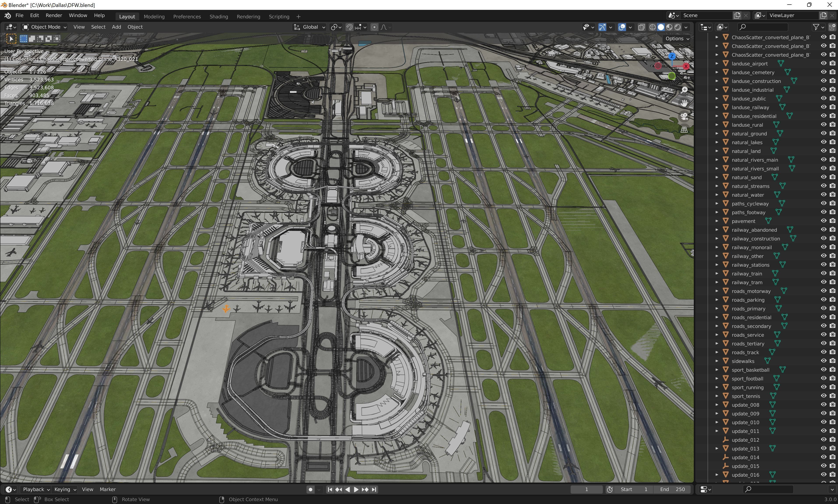838x504 pixels.
Task: Choose the select box mode icon
Action: [23, 39]
